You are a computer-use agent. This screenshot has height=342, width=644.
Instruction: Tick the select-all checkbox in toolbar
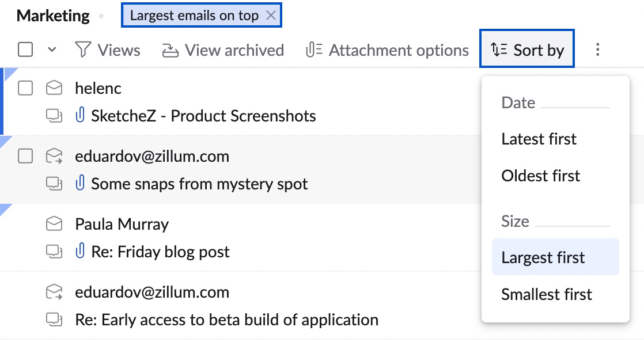[25, 50]
